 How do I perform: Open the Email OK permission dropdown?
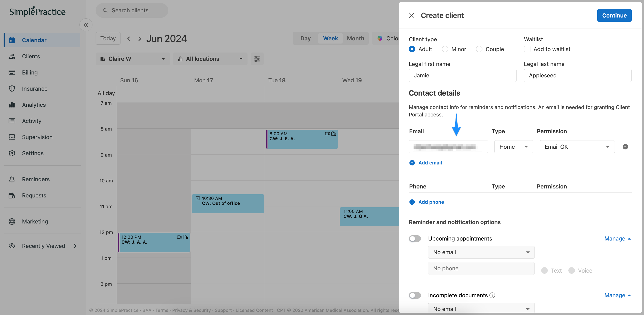[577, 147]
